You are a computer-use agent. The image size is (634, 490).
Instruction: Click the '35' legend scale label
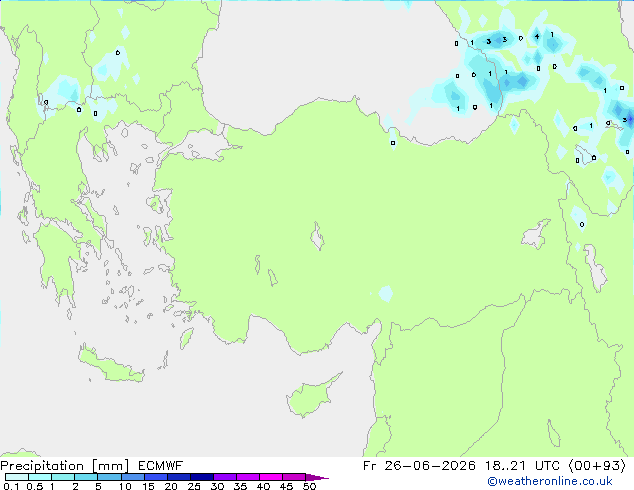pos(240,486)
